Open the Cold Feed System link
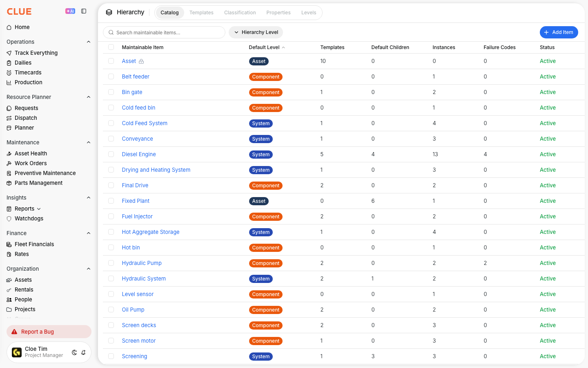588x368 pixels. (x=145, y=123)
